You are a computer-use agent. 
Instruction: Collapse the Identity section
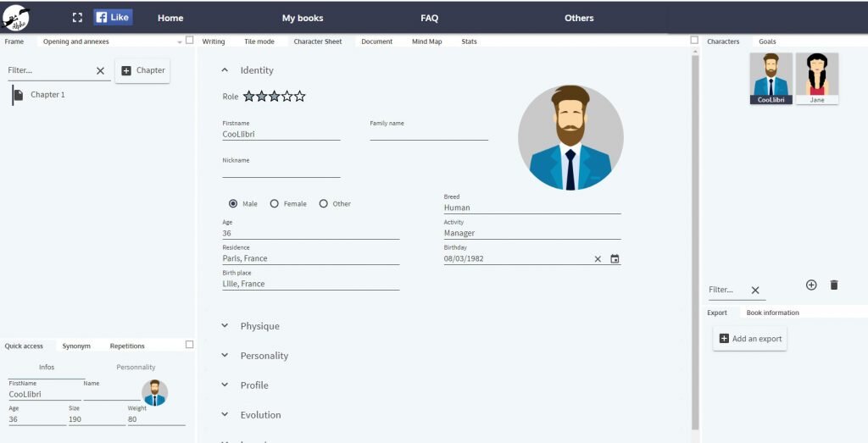coord(225,70)
